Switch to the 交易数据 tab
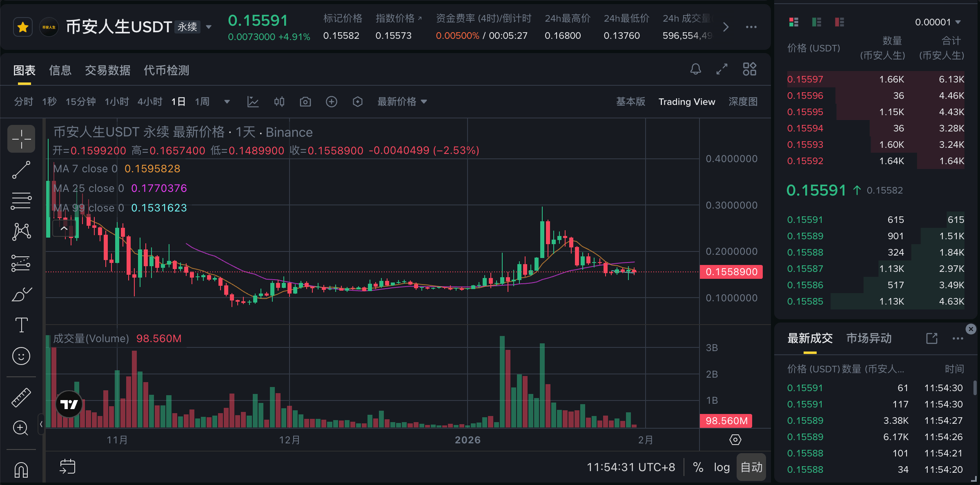This screenshot has height=485, width=980. tap(108, 70)
